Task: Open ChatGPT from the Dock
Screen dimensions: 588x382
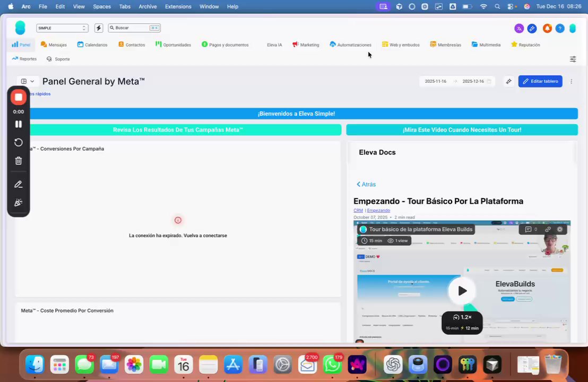Action: coord(393,364)
